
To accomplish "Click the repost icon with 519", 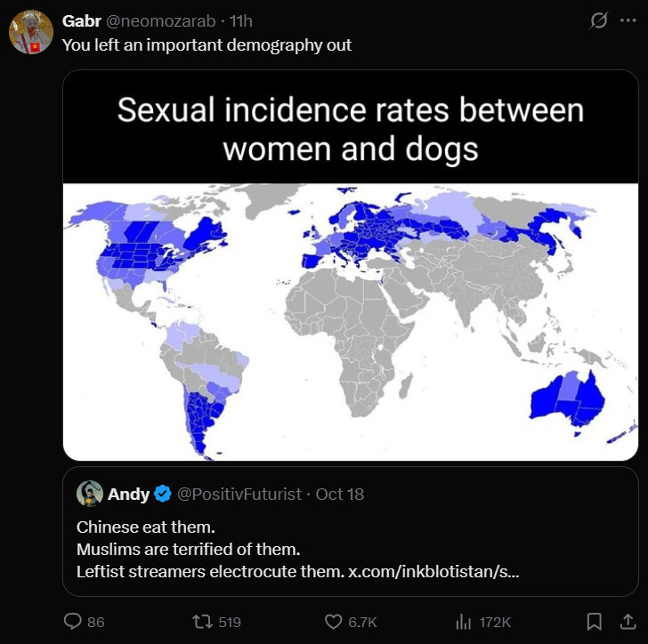I will click(203, 621).
